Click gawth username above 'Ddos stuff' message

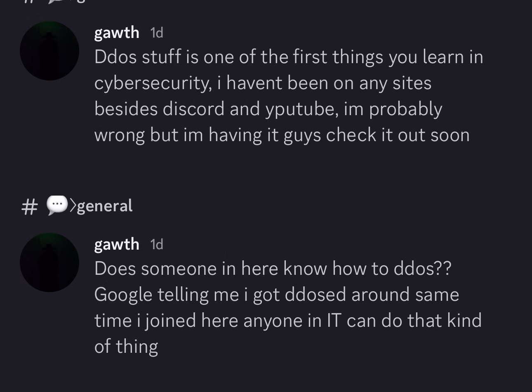(x=117, y=33)
